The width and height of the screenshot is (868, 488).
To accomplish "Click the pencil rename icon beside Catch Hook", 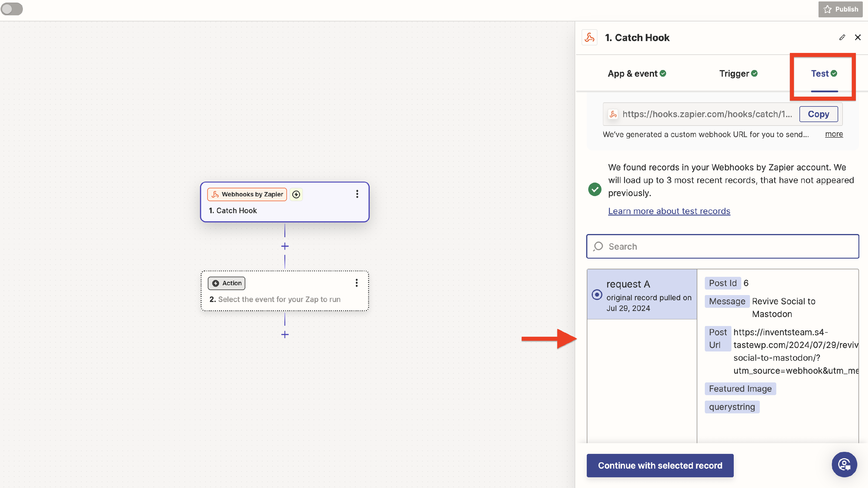I will pos(842,37).
